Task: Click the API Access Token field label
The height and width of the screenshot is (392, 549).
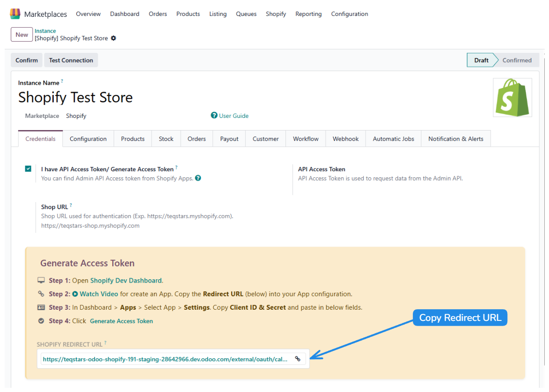Action: (322, 169)
